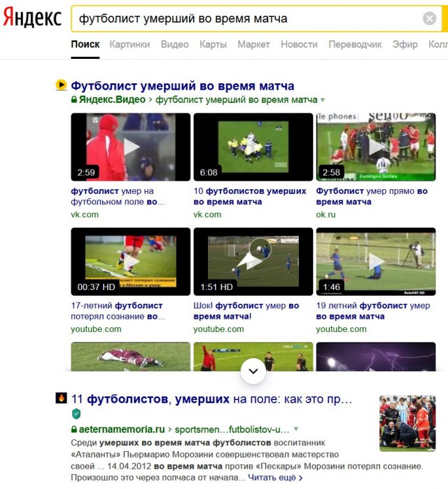Click the lock icon before aeternamemoria.ru

73,429
